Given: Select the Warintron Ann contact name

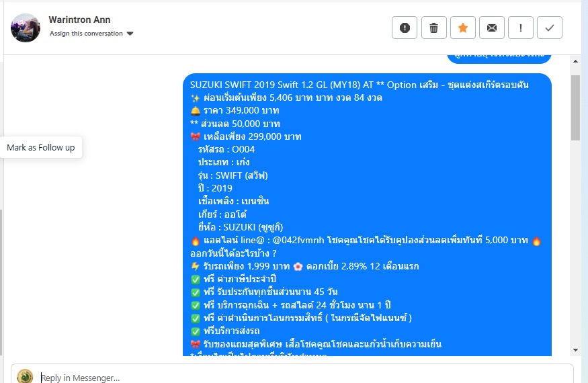Looking at the screenshot, I should [79, 19].
